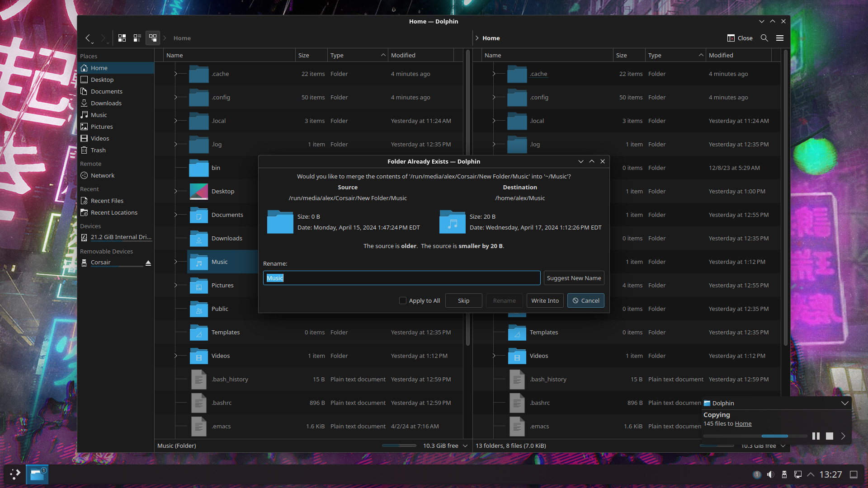Select Public folder icon in left pane

click(x=199, y=309)
